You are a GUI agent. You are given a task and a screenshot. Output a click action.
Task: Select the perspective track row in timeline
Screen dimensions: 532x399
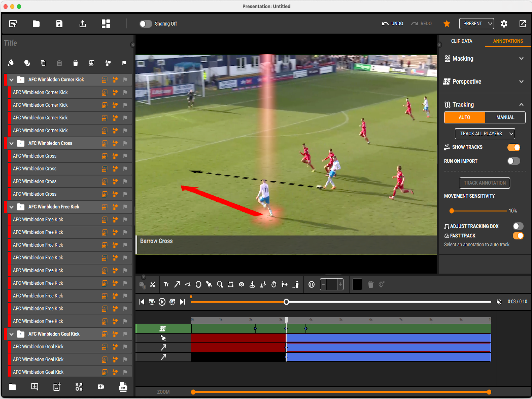pyautogui.click(x=313, y=328)
